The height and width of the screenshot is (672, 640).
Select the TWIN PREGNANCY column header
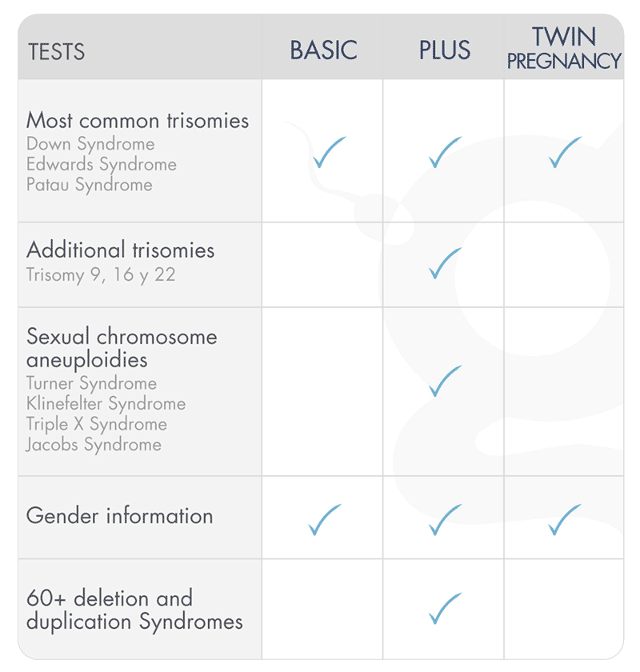click(564, 48)
